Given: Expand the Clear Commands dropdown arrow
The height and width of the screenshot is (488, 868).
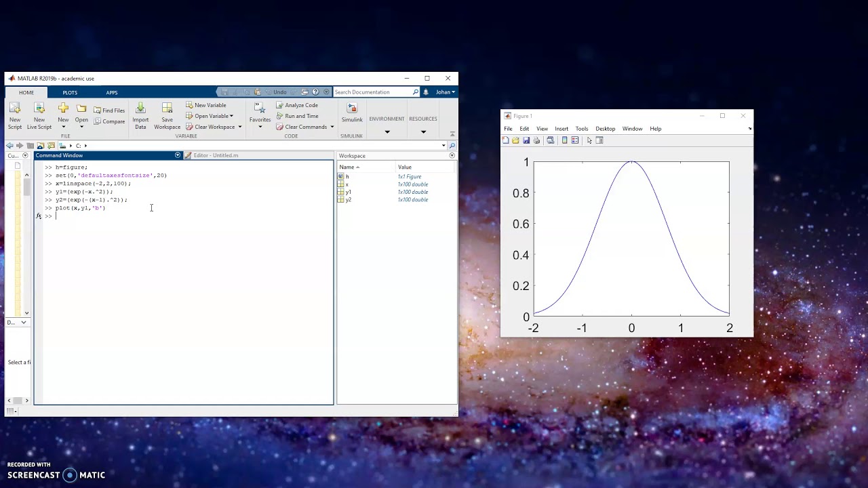Looking at the screenshot, I should (332, 127).
